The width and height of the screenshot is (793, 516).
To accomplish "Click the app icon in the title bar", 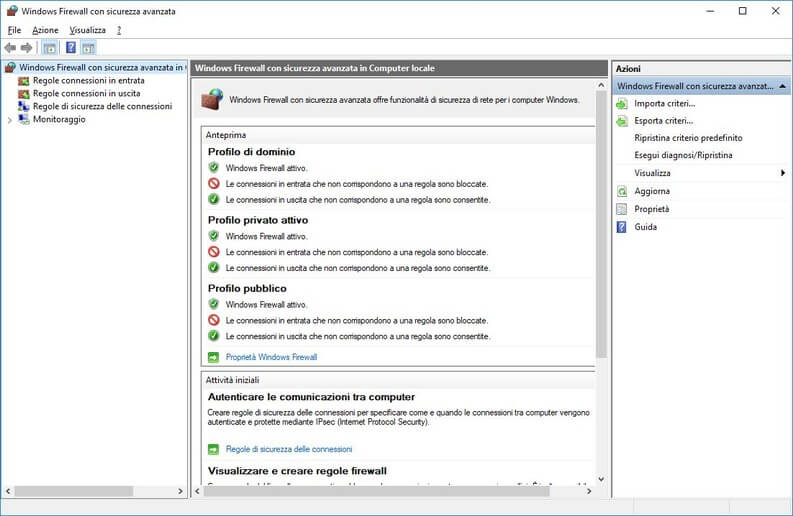I will (12, 11).
